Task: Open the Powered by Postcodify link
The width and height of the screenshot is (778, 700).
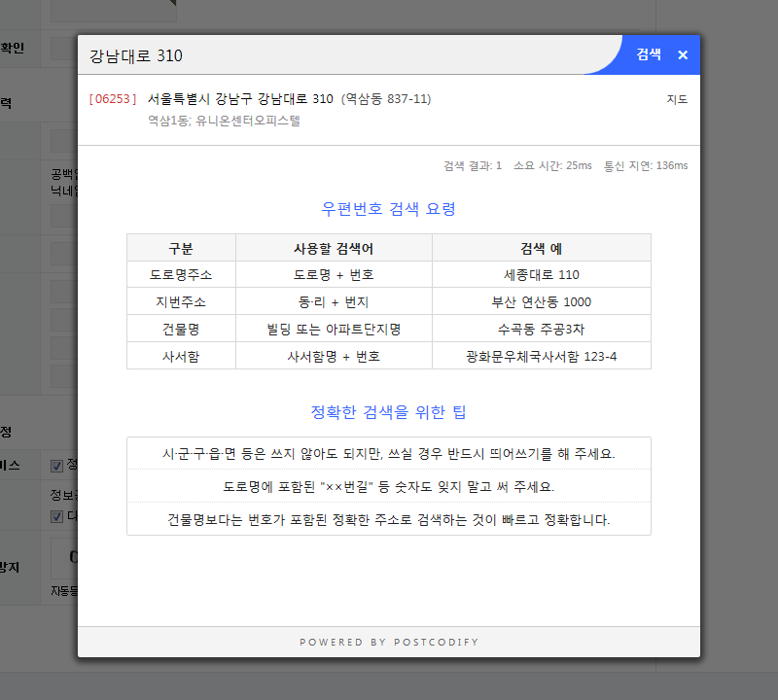Action: (x=389, y=642)
